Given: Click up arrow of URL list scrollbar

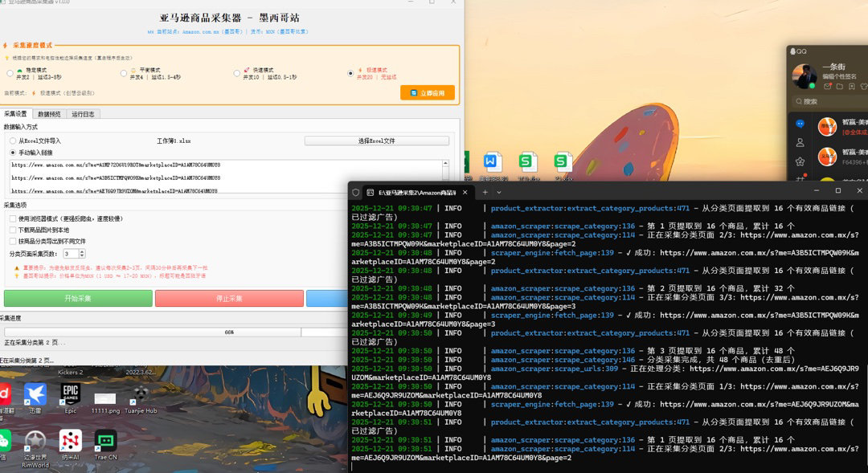Looking at the screenshot, I should pos(445,164).
